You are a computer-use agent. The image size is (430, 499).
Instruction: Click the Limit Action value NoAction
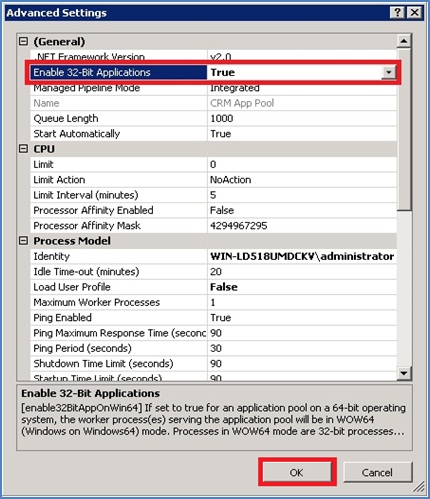point(231,180)
